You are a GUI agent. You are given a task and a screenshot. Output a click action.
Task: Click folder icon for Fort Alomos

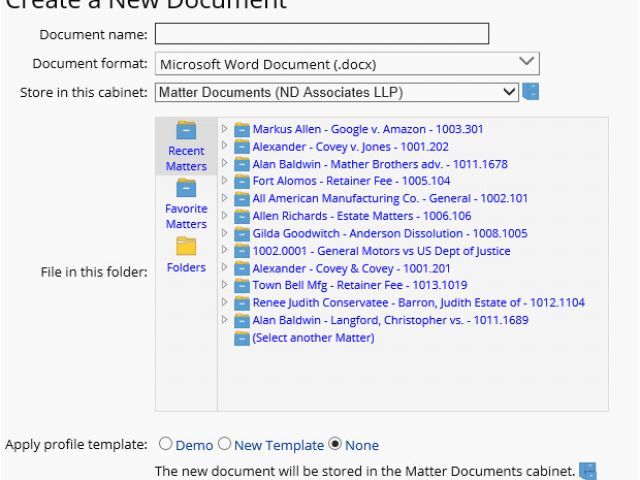(242, 181)
